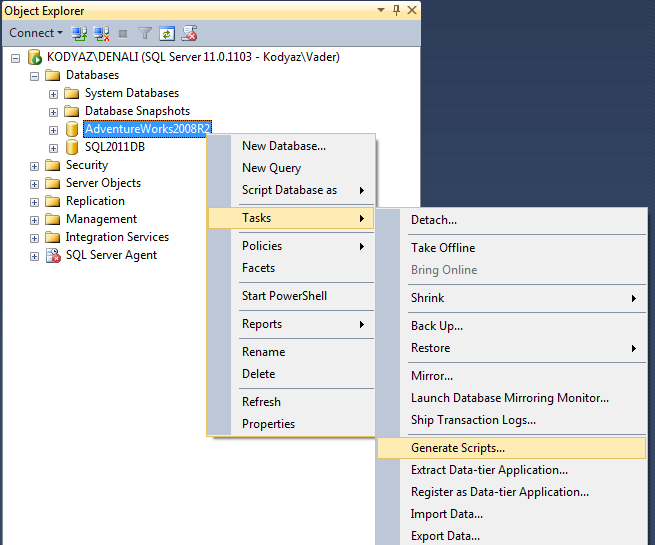The image size is (655, 545).
Task: Collapse the Databases node
Action: 34,76
